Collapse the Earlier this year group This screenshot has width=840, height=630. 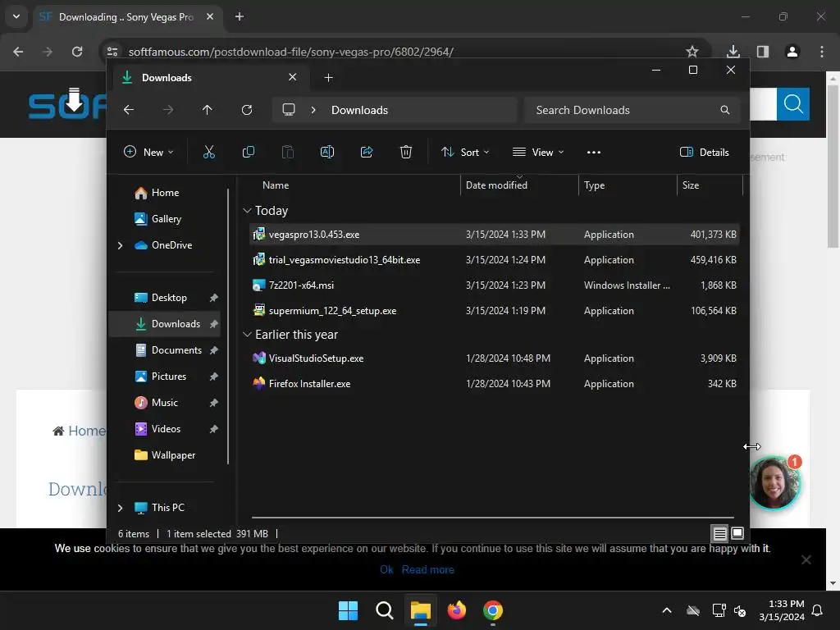tap(247, 335)
